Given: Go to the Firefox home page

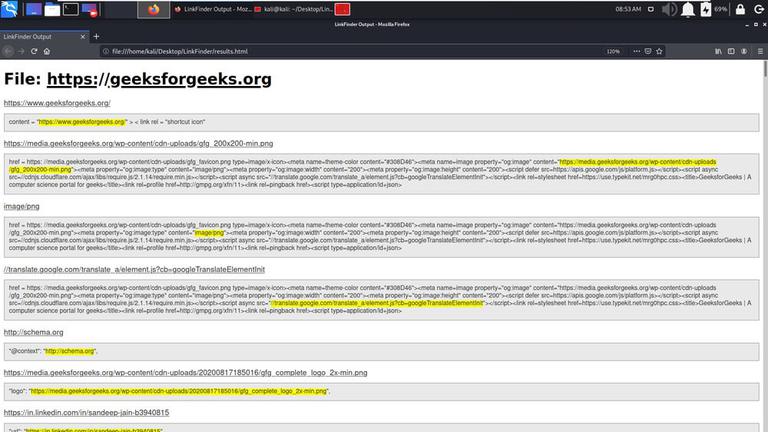Looking at the screenshot, I should coord(47,51).
